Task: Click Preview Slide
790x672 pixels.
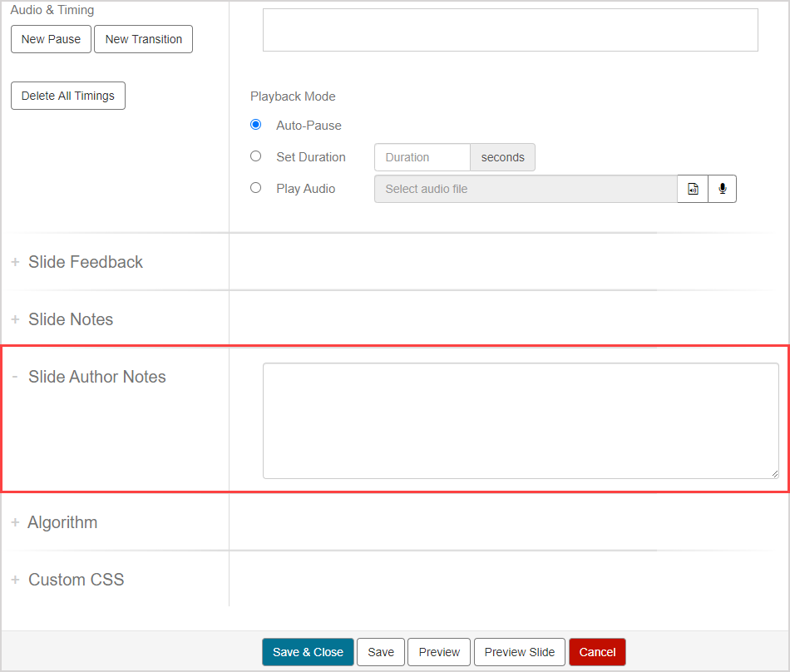Action: [x=520, y=652]
